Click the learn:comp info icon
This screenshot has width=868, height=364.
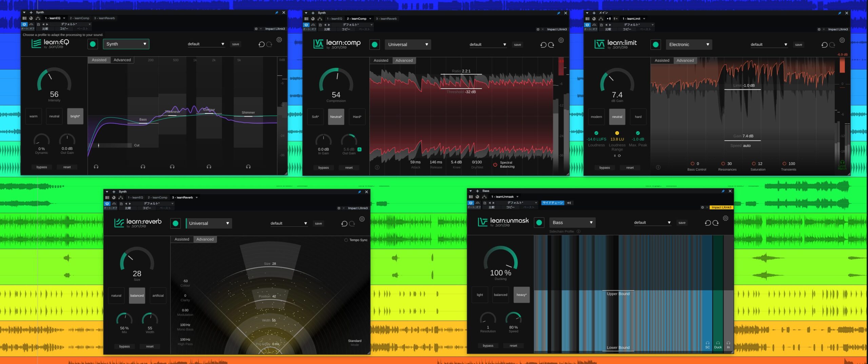pos(377,167)
